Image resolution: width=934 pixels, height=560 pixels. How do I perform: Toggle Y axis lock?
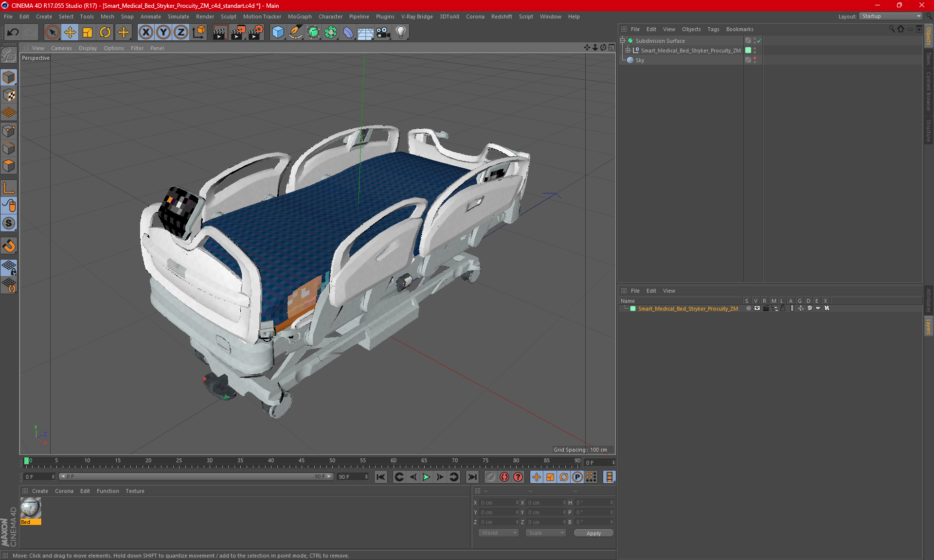(163, 33)
